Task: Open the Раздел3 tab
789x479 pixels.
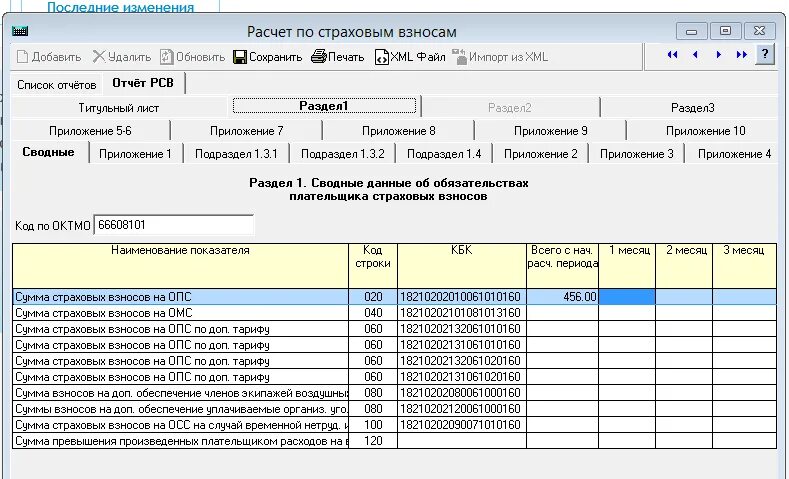Action: click(x=692, y=108)
